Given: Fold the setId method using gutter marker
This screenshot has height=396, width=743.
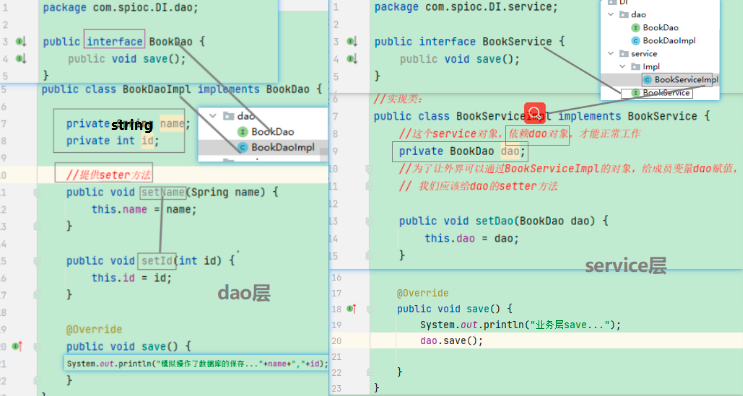Looking at the screenshot, I should coord(37,261).
